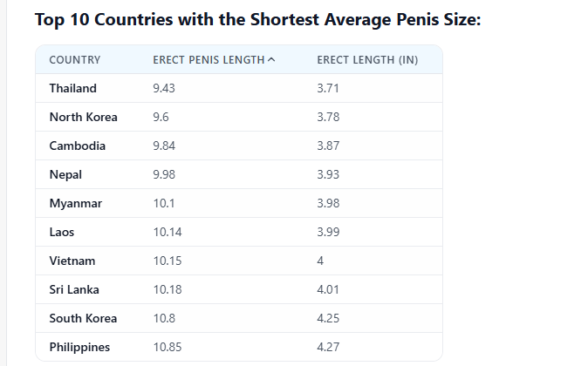The width and height of the screenshot is (588, 366).
Task: Click the 3.78 inch value for North Korea
Action: point(328,117)
